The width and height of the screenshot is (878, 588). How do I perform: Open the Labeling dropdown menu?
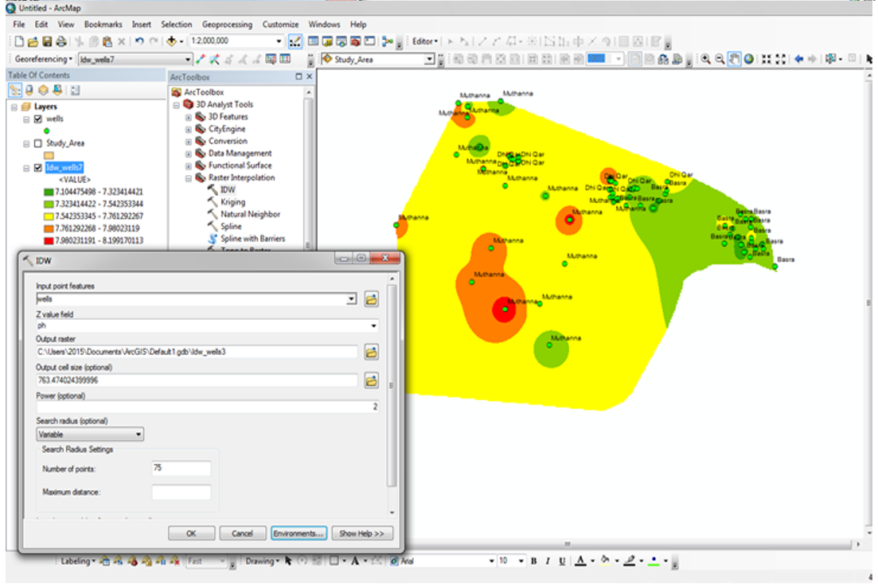point(78,561)
